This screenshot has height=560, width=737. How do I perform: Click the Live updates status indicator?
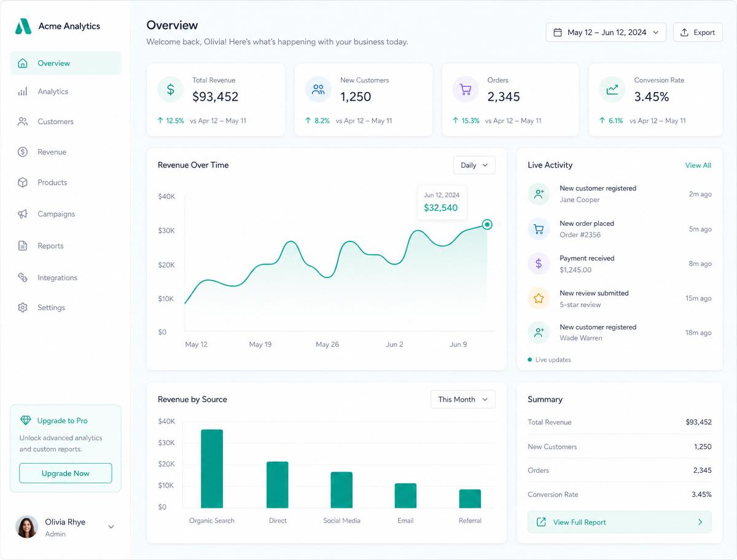[549, 360]
